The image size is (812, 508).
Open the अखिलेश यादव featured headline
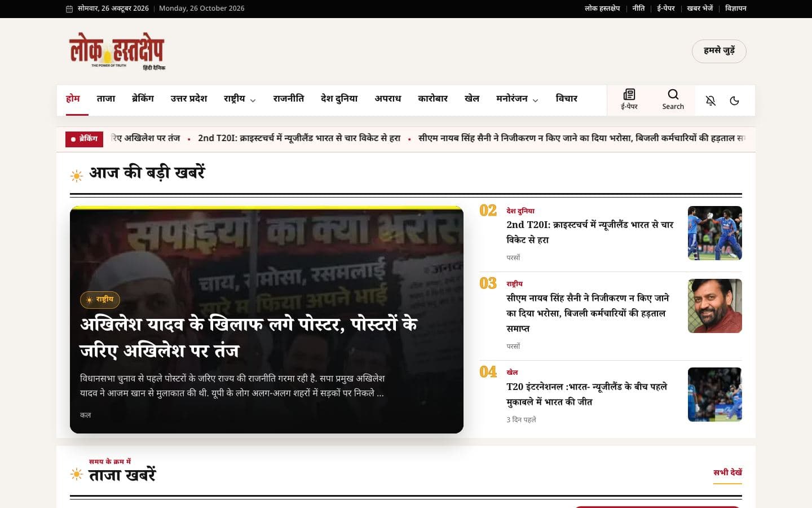[x=248, y=337]
